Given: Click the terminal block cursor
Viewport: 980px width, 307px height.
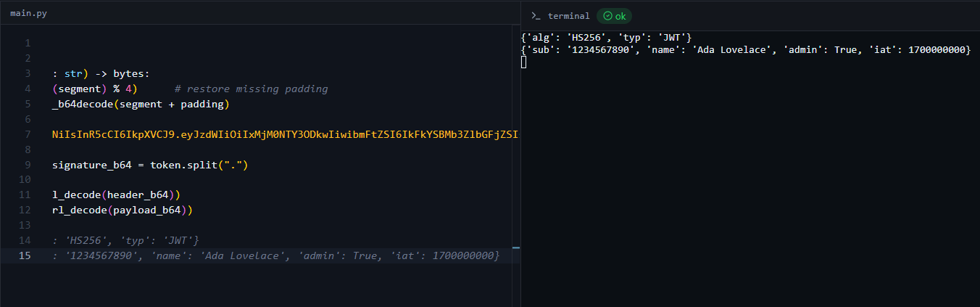Looking at the screenshot, I should (x=524, y=62).
